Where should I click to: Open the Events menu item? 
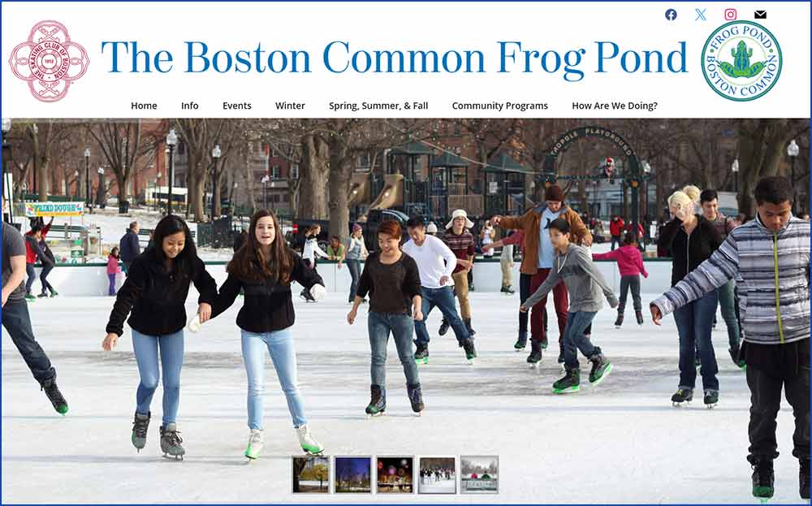coord(236,106)
